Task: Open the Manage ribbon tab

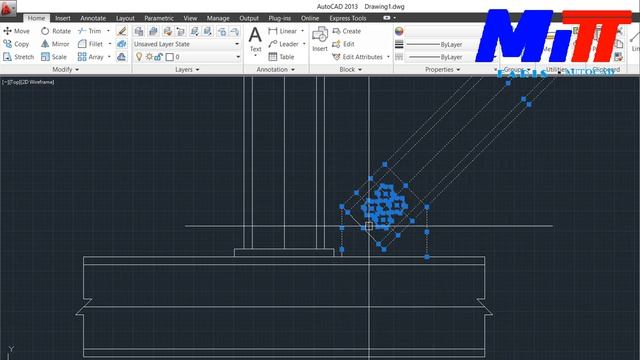Action: point(218,18)
